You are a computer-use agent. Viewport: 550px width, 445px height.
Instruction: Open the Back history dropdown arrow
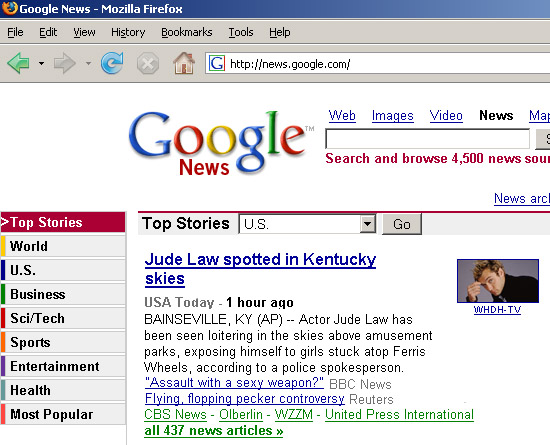tap(41, 63)
